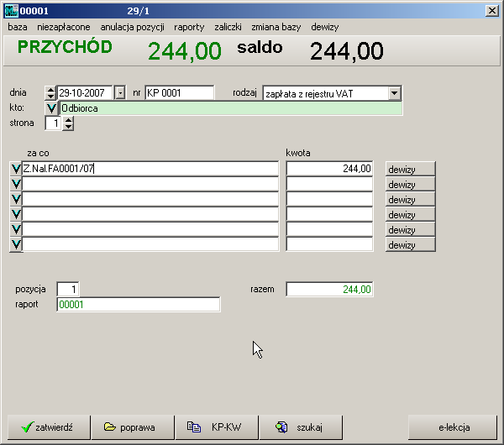Click the second empty za co field
The image size is (504, 445).
(x=150, y=184)
